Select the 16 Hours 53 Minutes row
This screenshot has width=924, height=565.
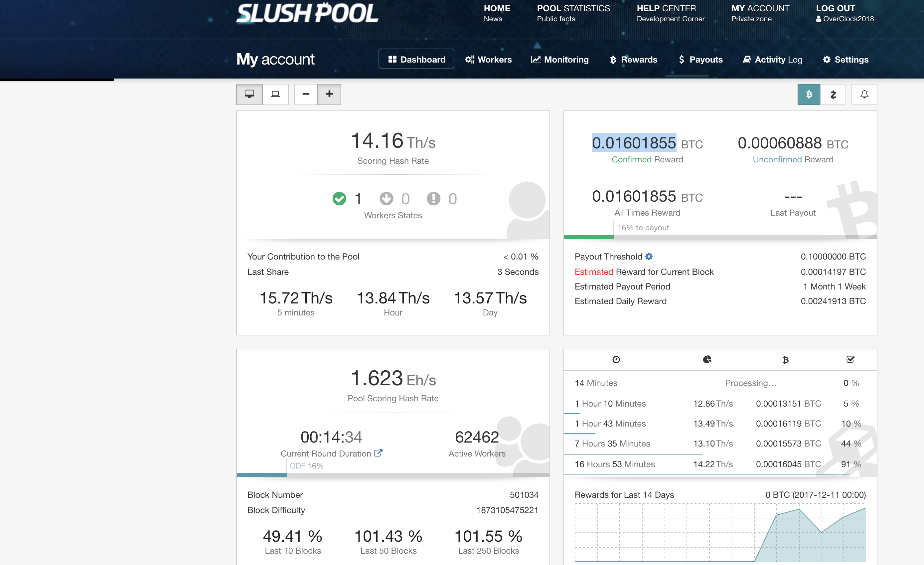coord(720,464)
